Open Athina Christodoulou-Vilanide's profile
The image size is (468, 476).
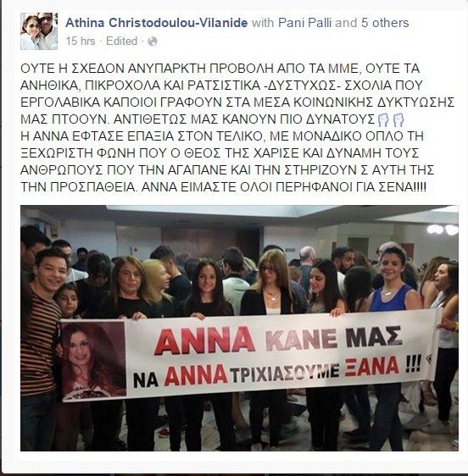(157, 23)
